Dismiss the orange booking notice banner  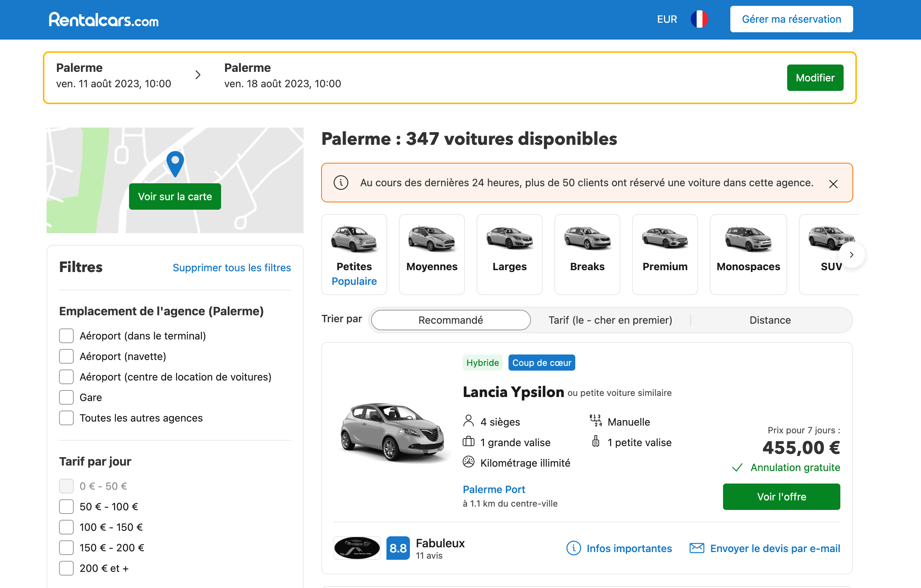833,184
